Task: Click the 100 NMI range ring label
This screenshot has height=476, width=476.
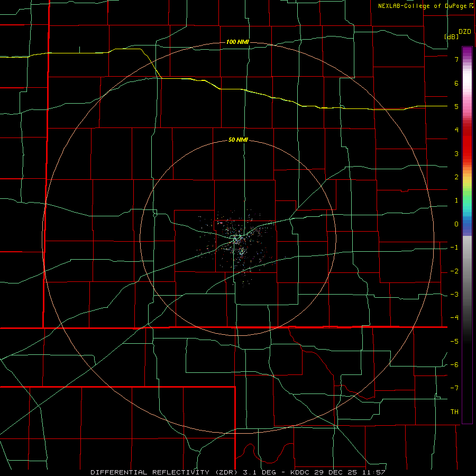Action: (x=237, y=42)
